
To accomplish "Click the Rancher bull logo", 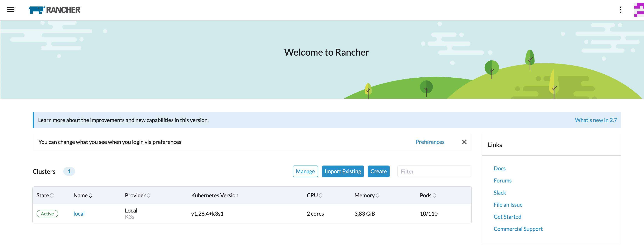I will tap(36, 10).
